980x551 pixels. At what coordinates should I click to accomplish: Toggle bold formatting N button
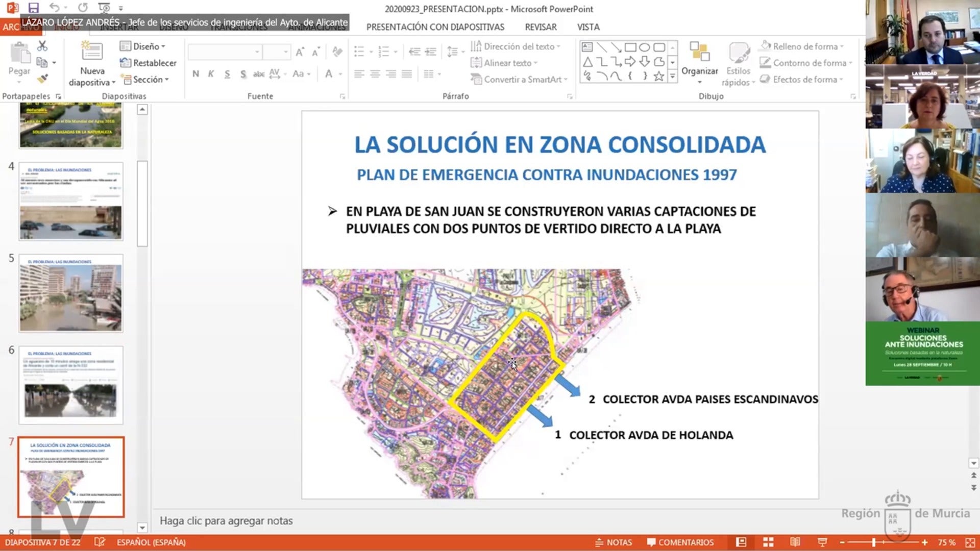click(x=195, y=74)
